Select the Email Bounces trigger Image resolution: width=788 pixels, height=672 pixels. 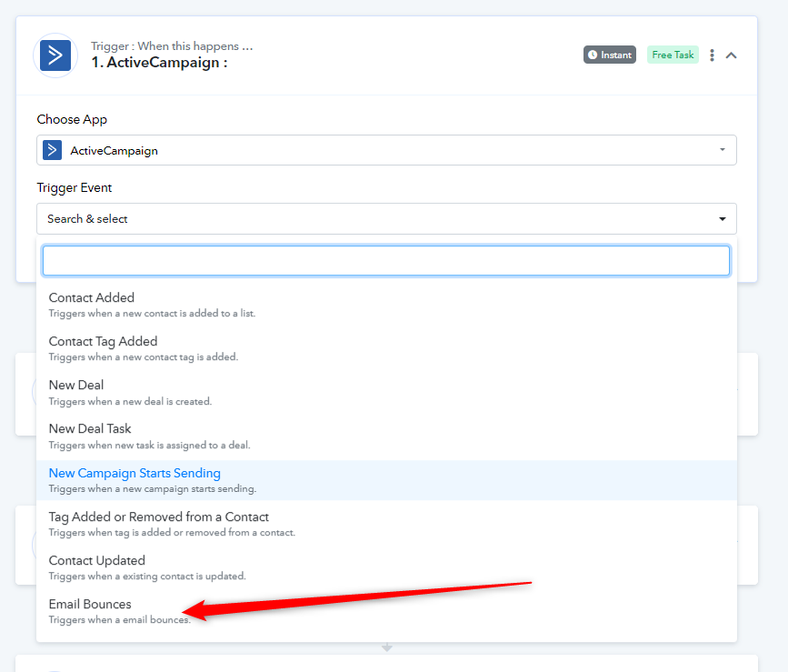click(x=386, y=611)
